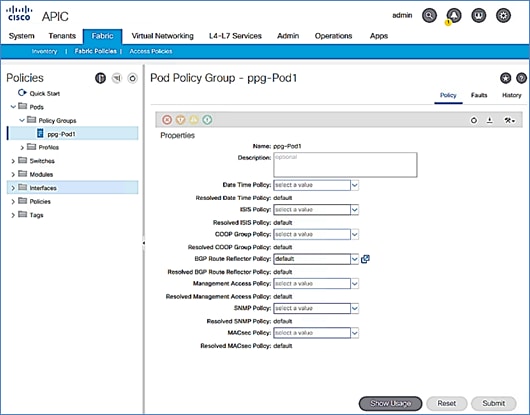Expand the Profiles tree node
530x415 pixels.
[x=22, y=147]
